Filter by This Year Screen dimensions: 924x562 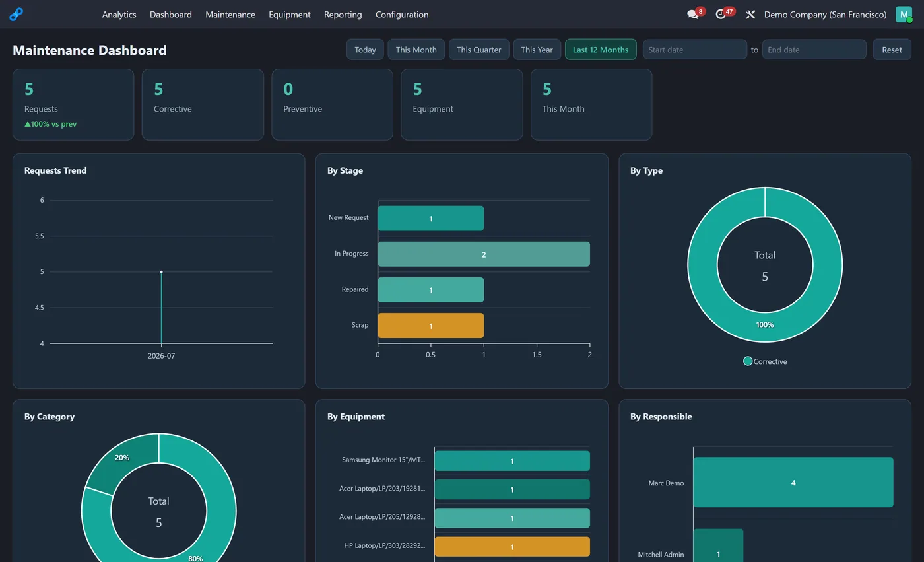click(537, 50)
